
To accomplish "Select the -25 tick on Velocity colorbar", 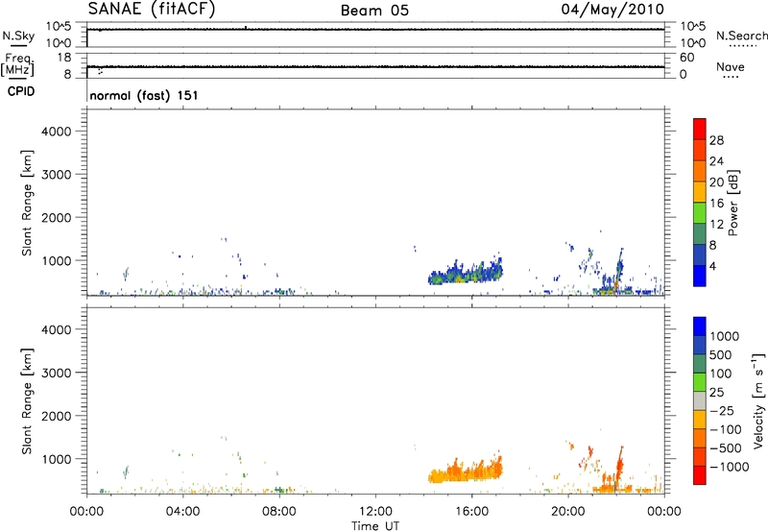I will [722, 411].
